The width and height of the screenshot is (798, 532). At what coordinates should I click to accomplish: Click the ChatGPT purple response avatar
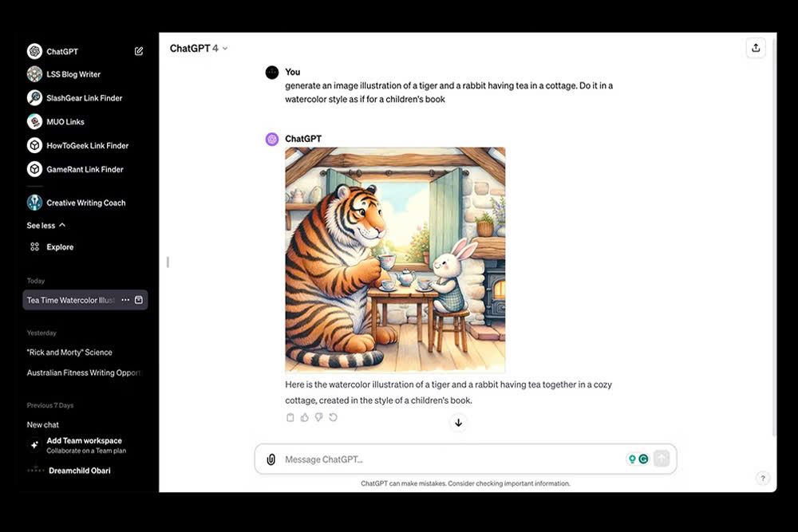272,139
